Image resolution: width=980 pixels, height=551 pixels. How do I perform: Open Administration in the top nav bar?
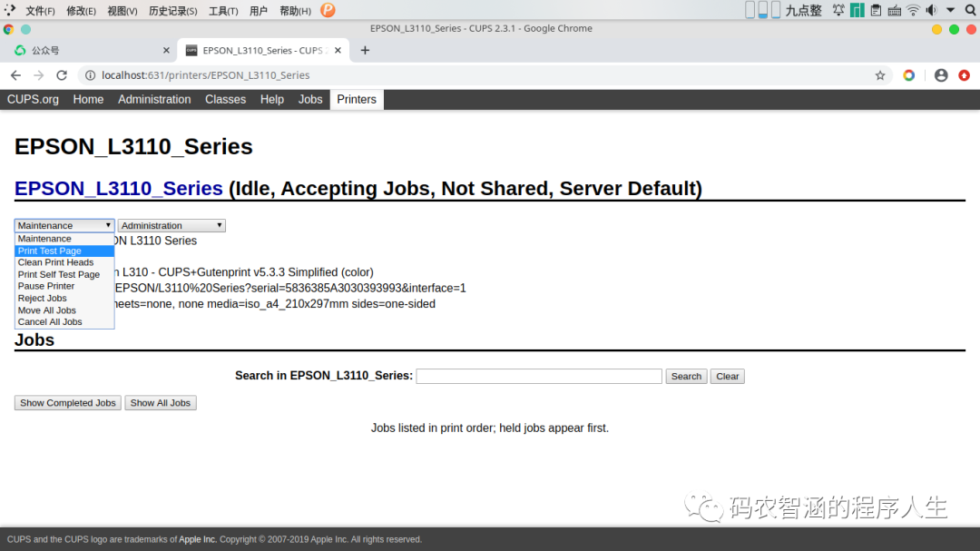coord(154,100)
